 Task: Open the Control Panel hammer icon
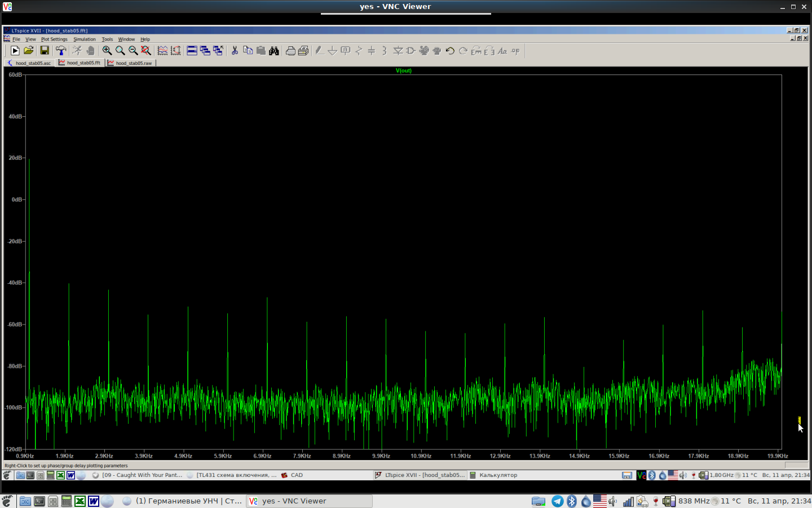point(61,51)
